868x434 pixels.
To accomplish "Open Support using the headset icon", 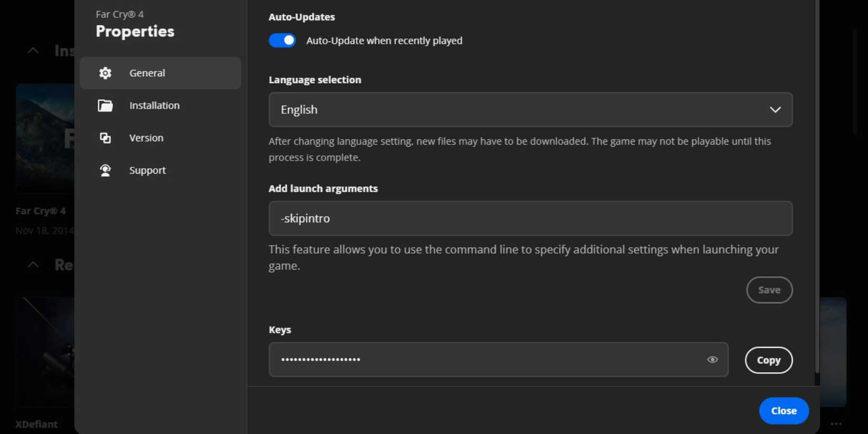I will [105, 170].
